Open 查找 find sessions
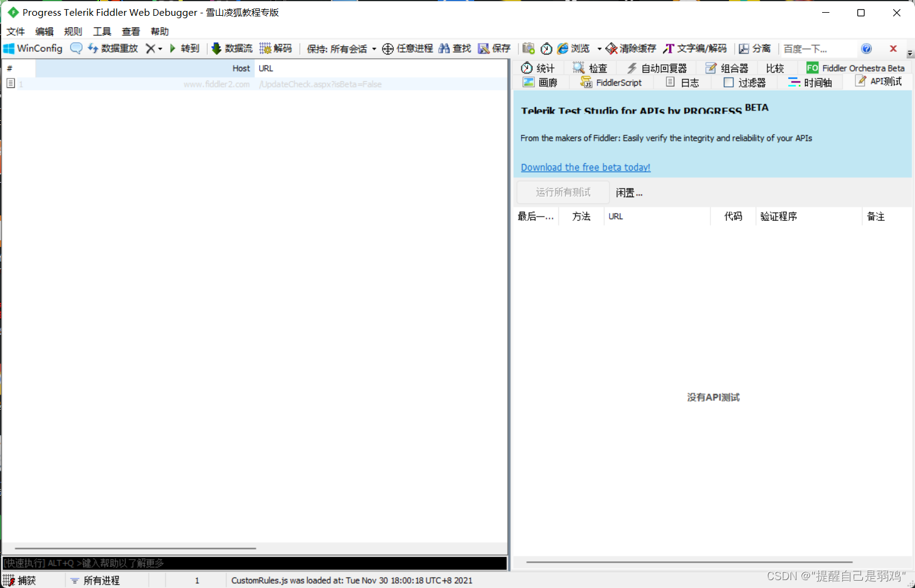 [x=455, y=49]
